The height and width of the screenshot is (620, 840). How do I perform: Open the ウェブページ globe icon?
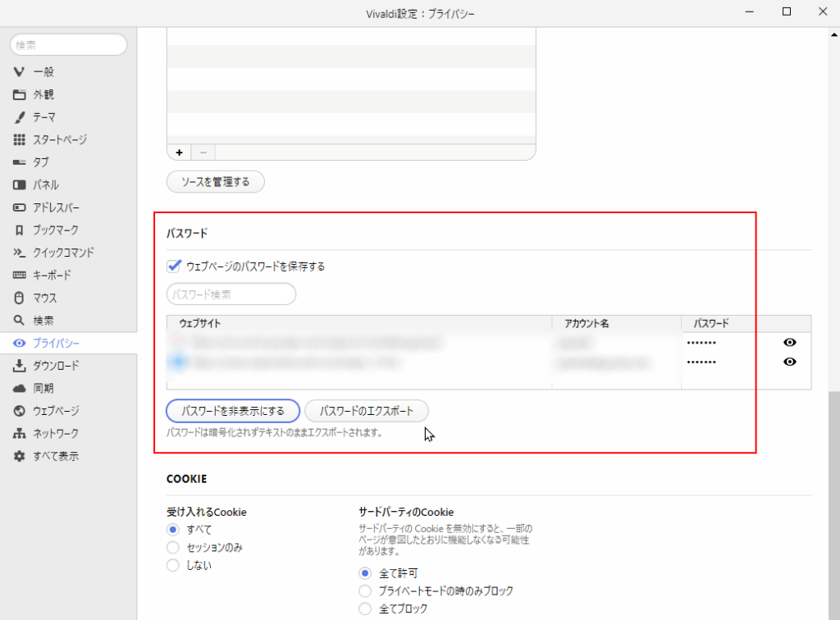(x=20, y=411)
